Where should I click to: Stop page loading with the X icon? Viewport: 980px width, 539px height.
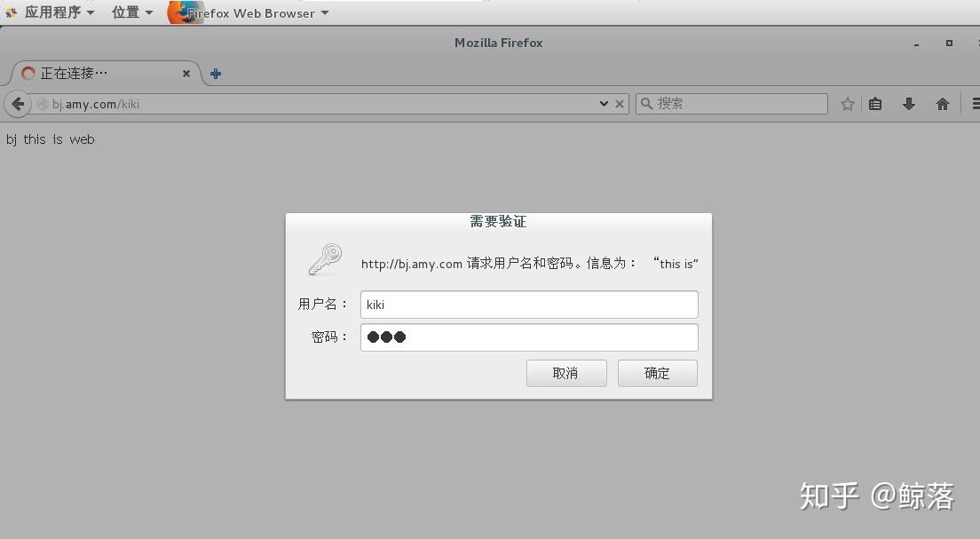620,103
